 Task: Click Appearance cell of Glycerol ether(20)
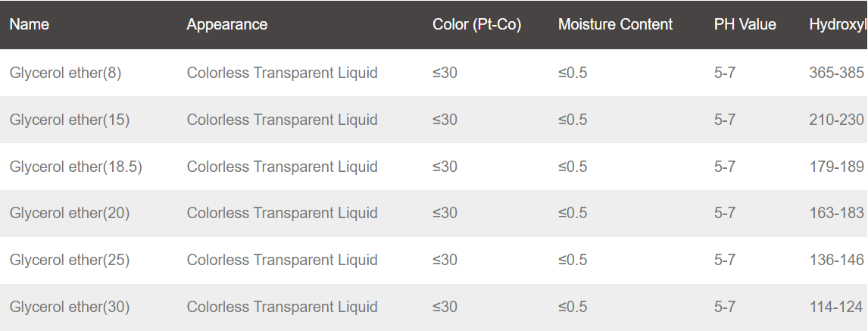coord(283,213)
